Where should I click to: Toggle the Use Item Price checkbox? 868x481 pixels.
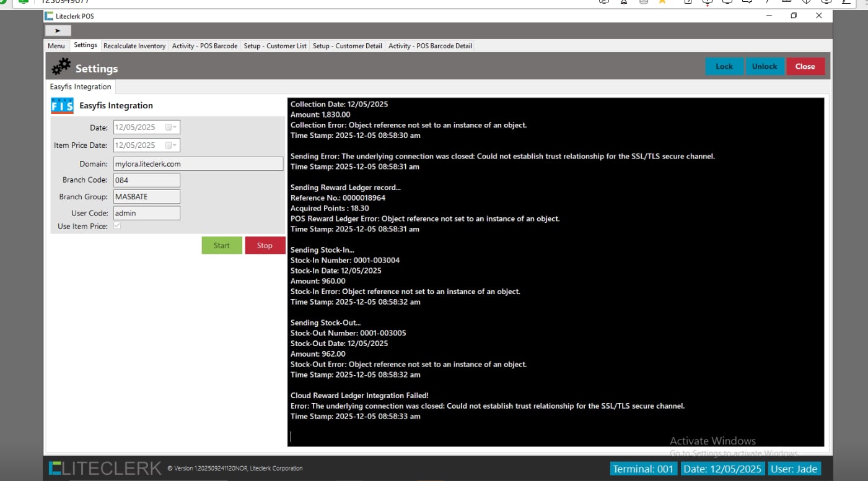click(x=117, y=226)
